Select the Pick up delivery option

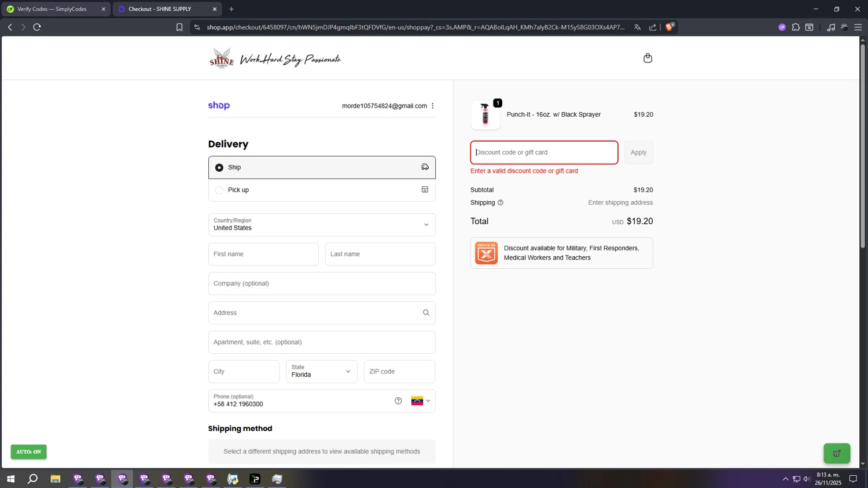(322, 190)
